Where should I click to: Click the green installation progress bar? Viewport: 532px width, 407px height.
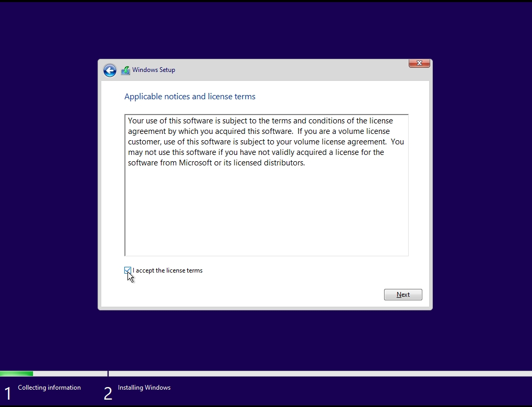click(x=17, y=374)
